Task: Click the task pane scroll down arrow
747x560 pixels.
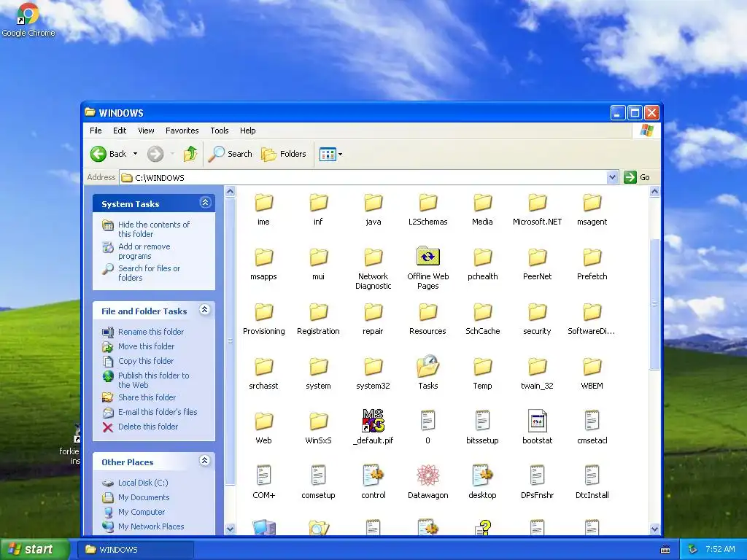Action: 230,529
